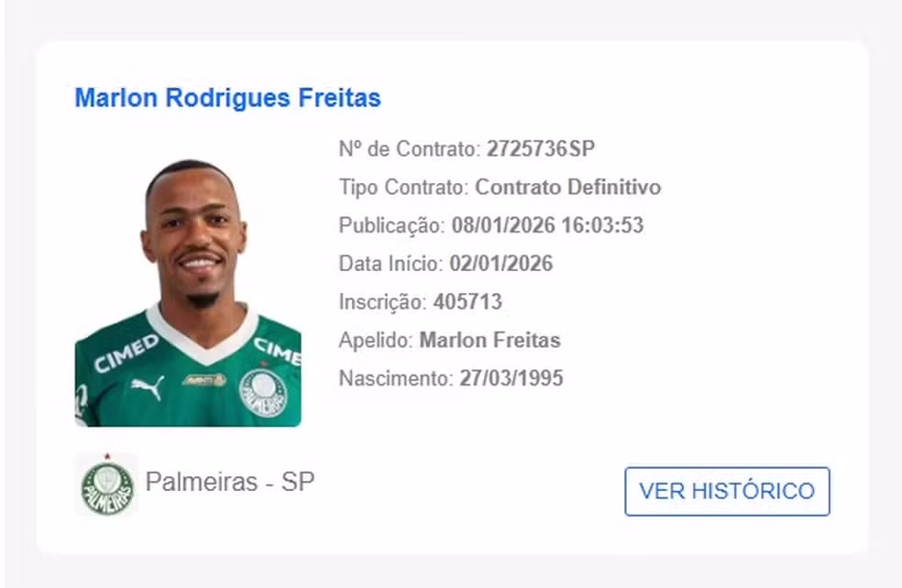Click the Palmeiras - SP club label
The width and height of the screenshot is (902, 588).
tap(229, 482)
